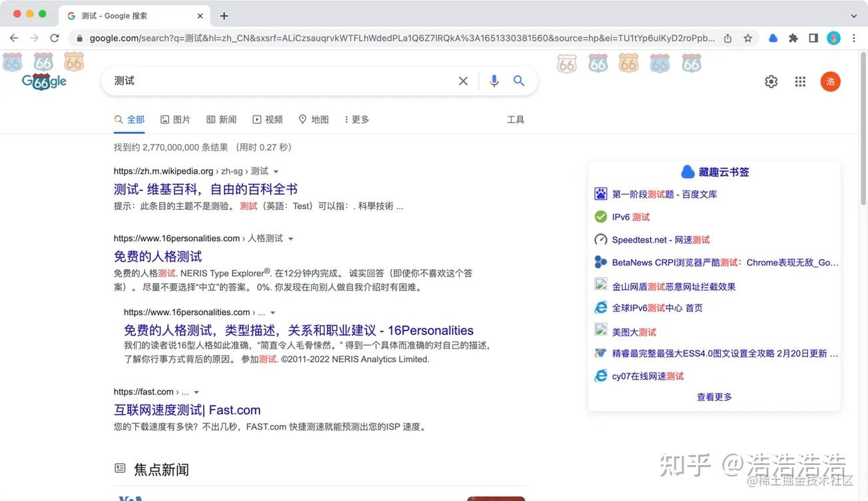Open the Extensions puzzle icon
This screenshot has width=868, height=501.
(793, 38)
